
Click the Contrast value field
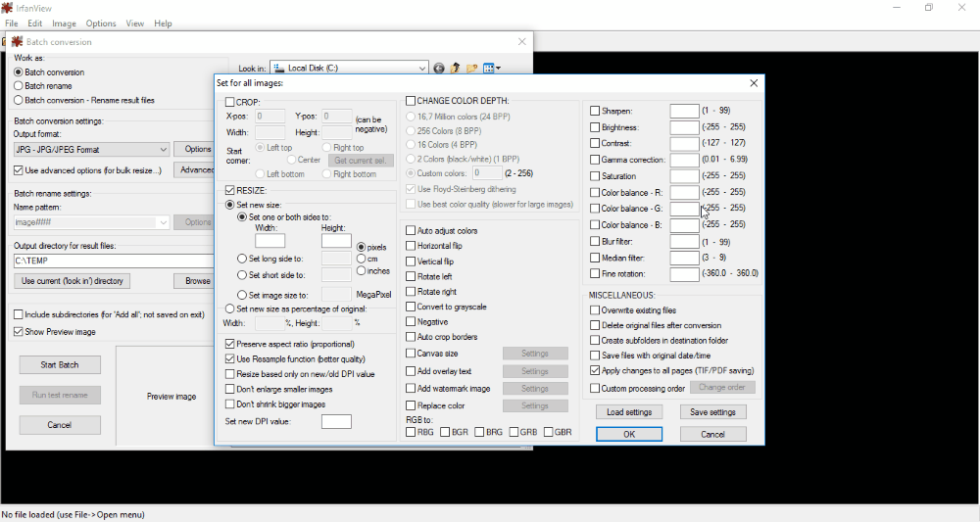[x=684, y=144]
